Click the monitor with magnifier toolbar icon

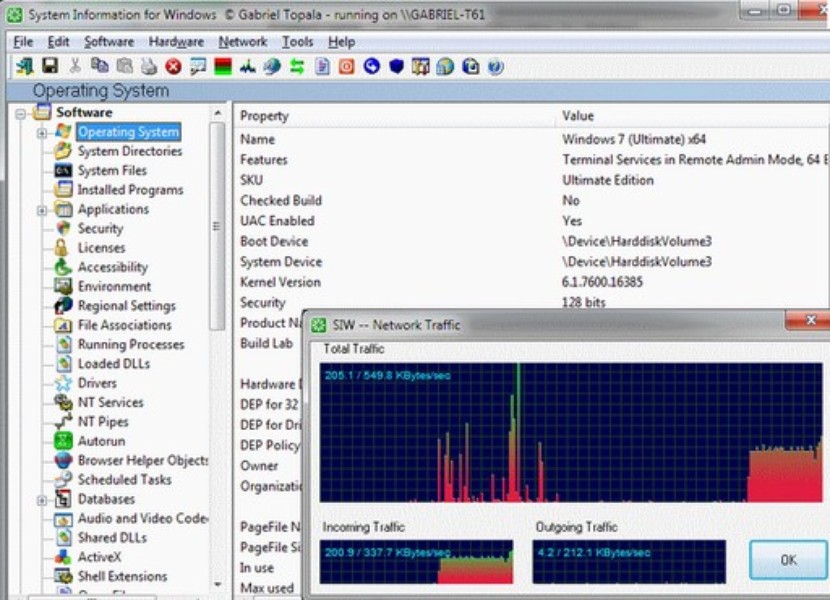(198, 66)
